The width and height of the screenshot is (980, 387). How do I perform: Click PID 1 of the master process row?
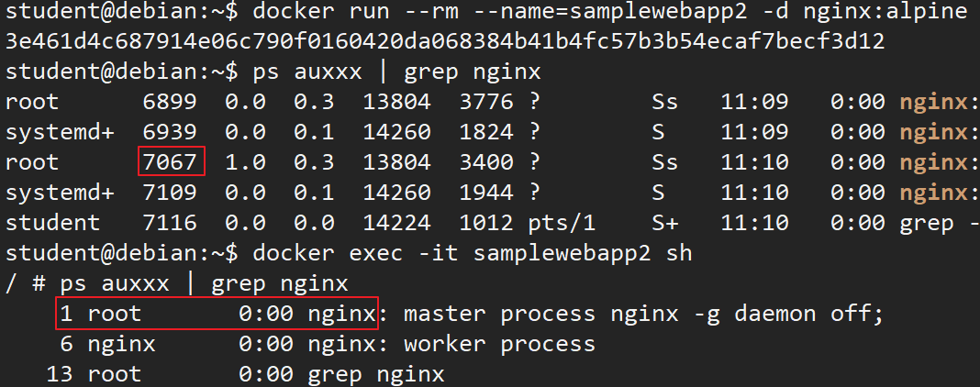(66, 314)
